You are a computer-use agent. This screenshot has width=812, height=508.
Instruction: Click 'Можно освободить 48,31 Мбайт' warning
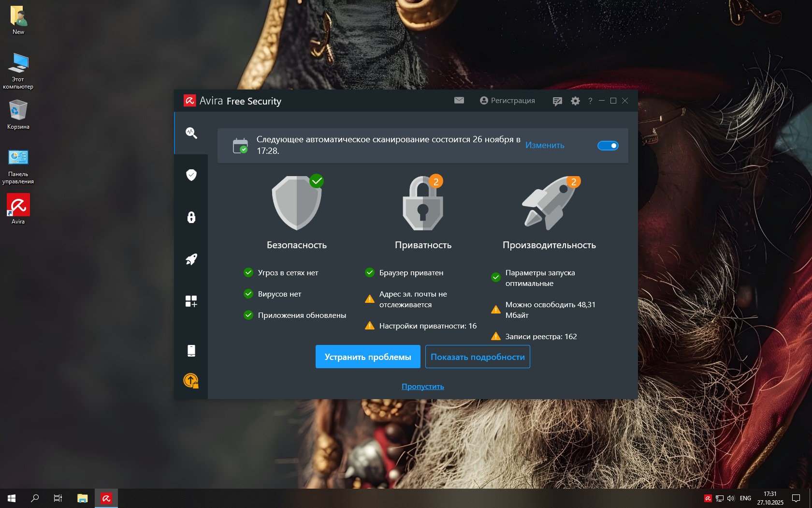(x=543, y=310)
